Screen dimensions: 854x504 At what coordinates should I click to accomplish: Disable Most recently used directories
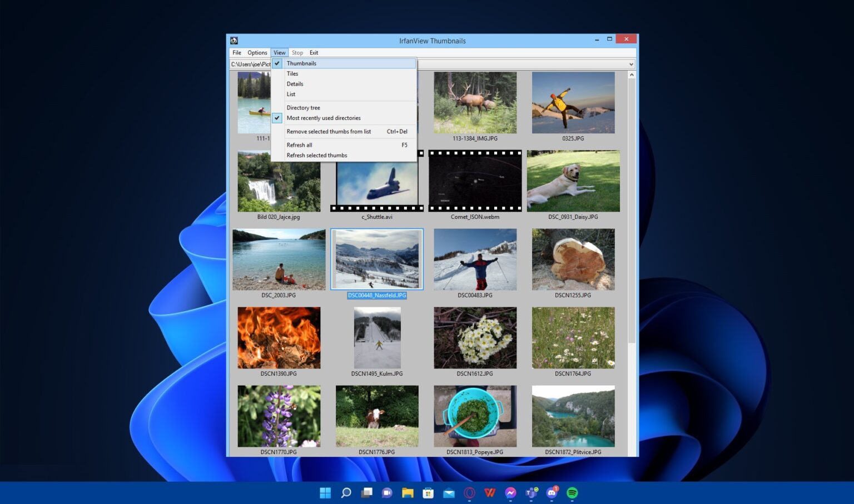point(323,118)
